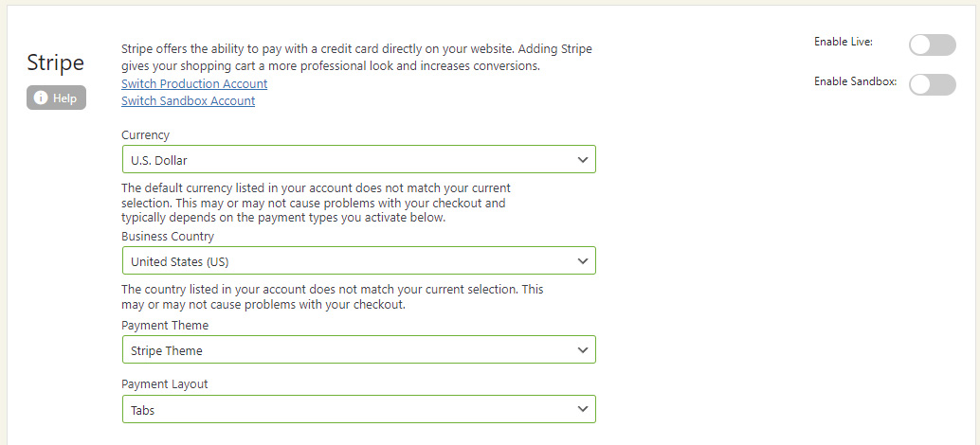Turn on the Enable Sandbox switch
The height and width of the screenshot is (445, 980).
click(932, 84)
